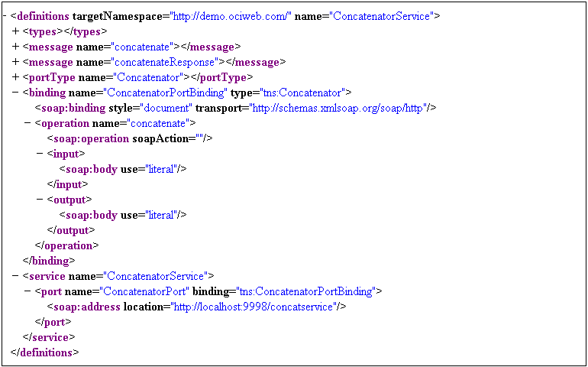Collapse the root definitions element
The height and width of the screenshot is (367, 588).
coord(4,17)
